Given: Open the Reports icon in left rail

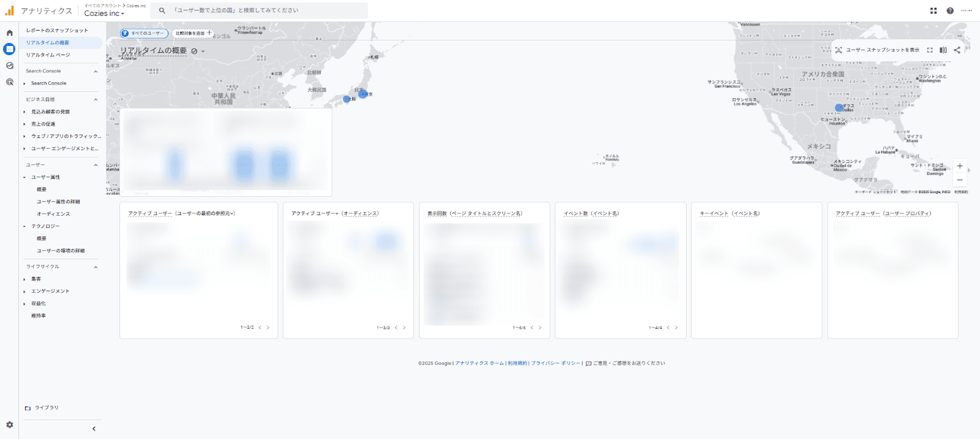Looking at the screenshot, I should click(9, 49).
